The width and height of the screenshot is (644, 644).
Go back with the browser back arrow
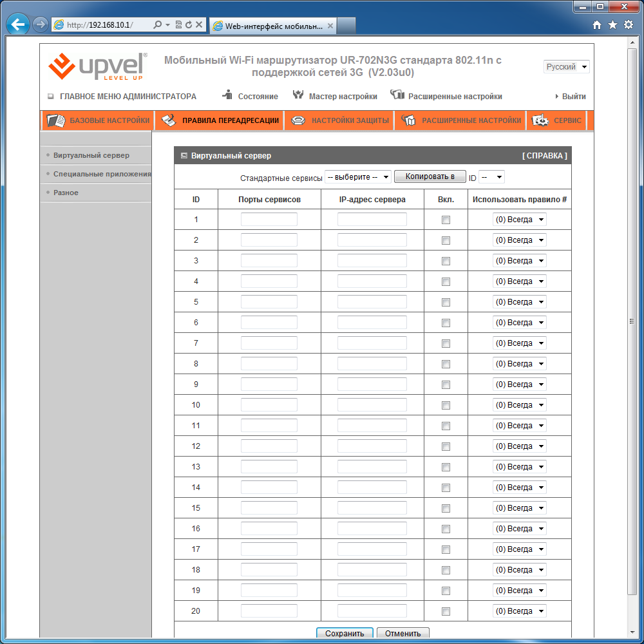18,24
